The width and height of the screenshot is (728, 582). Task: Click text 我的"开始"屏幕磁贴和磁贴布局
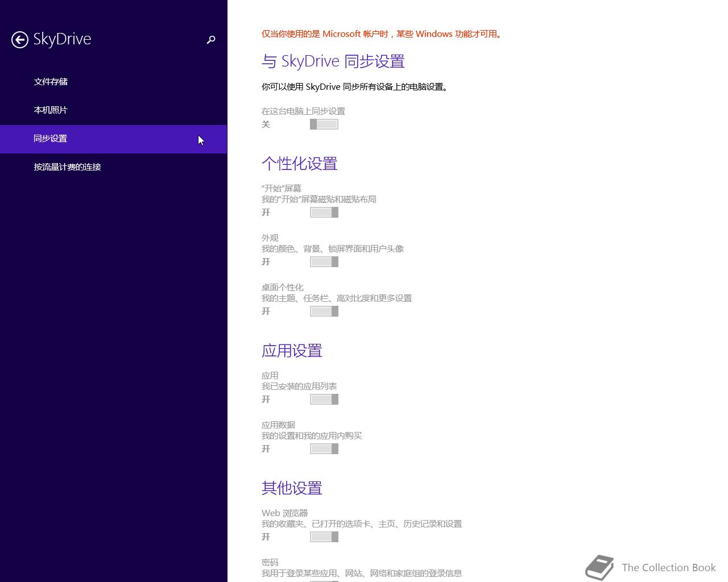319,199
